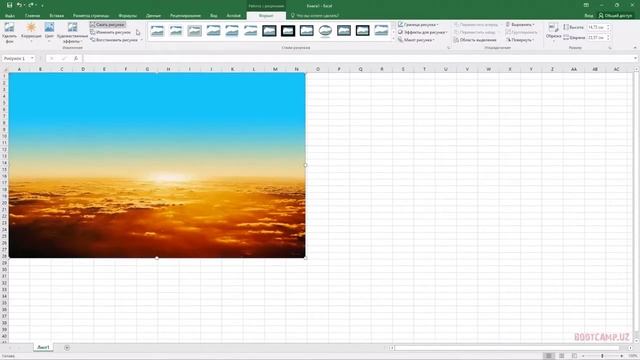The image size is (640, 360).
Task: Open Макет рисунка layout dropdown
Action: (416, 40)
